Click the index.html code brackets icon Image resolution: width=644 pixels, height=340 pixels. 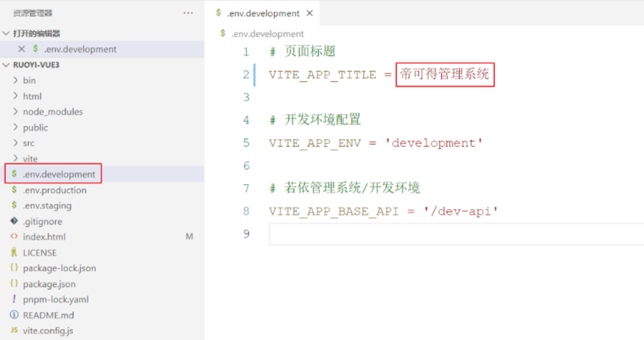[x=14, y=237]
